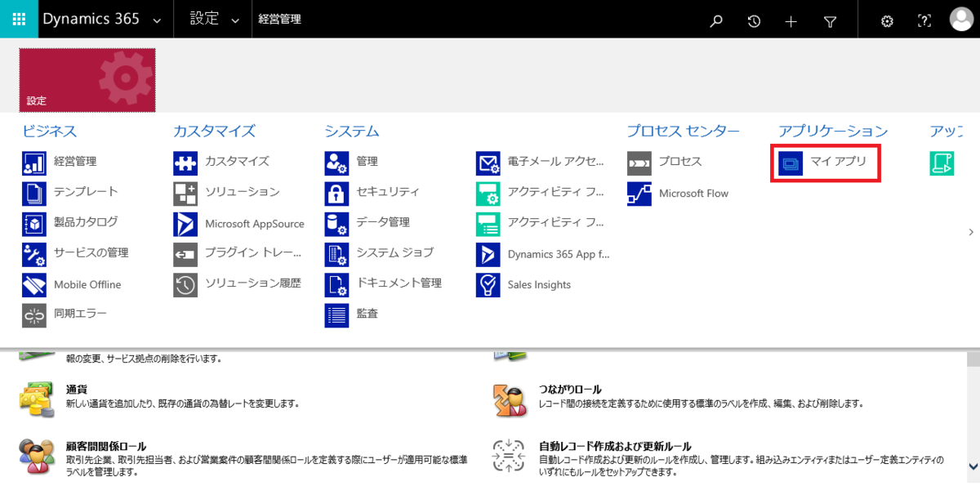Expand the Dynamics 365 dropdown chevron
The height and width of the screenshot is (486, 980).
[x=157, y=20]
